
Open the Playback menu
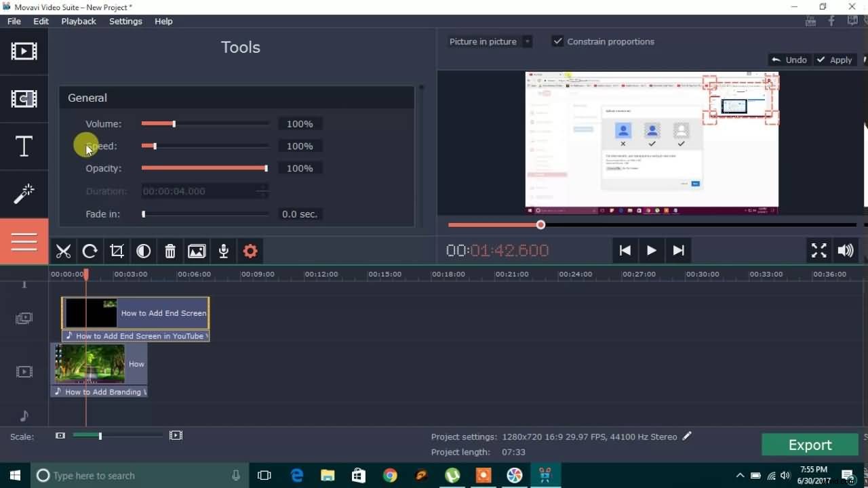click(78, 21)
